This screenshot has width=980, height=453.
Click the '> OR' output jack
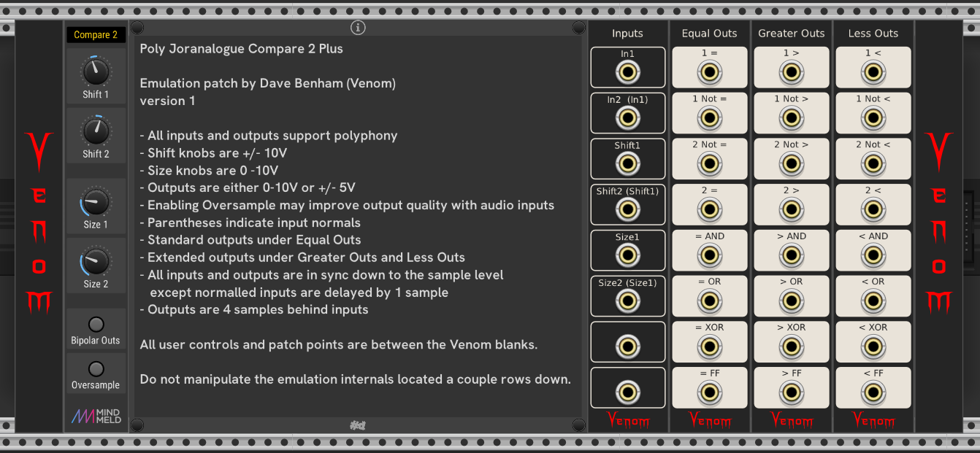pyautogui.click(x=791, y=301)
